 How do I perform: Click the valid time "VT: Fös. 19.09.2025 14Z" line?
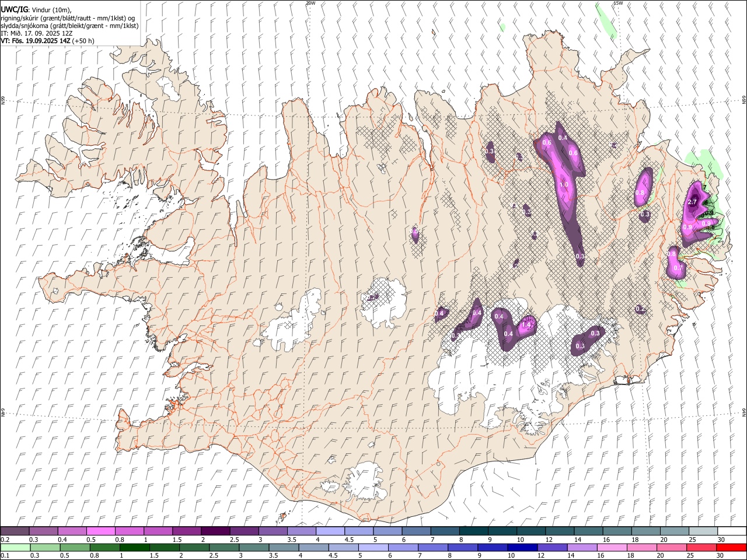click(36, 41)
